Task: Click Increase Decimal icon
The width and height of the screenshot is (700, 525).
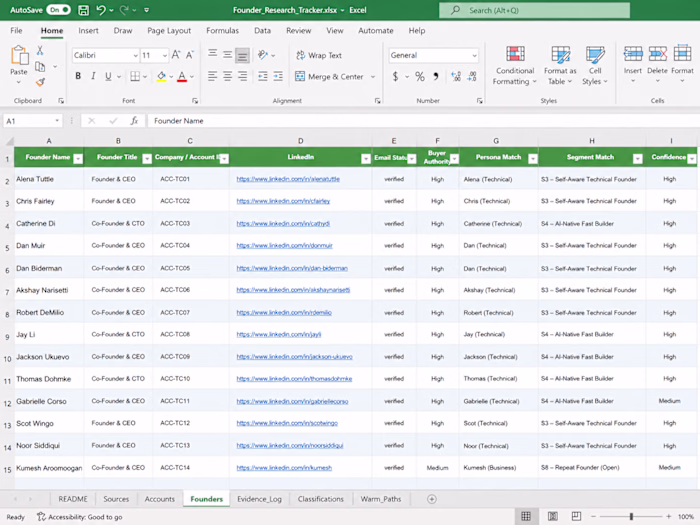Action: coord(456,76)
